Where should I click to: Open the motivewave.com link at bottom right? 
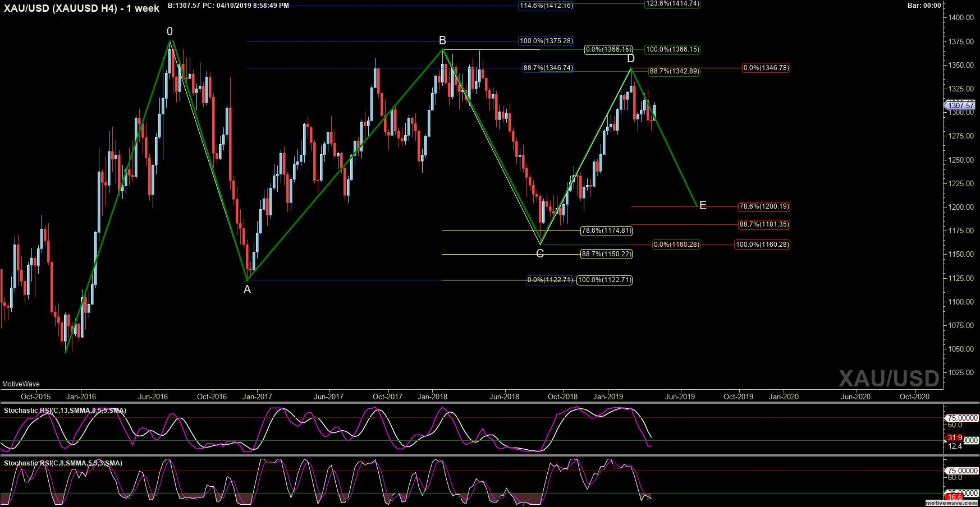click(x=951, y=503)
